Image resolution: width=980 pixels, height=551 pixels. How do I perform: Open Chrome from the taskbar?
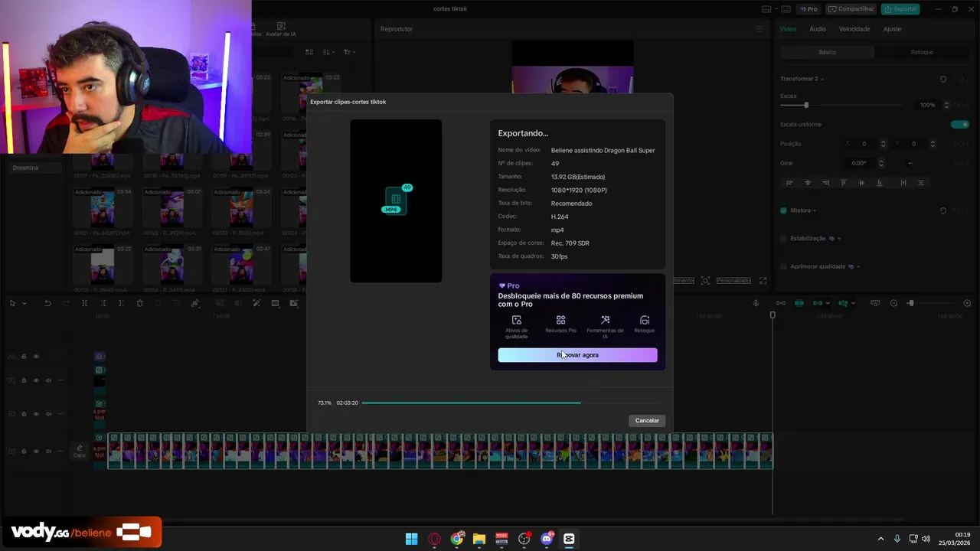457,539
